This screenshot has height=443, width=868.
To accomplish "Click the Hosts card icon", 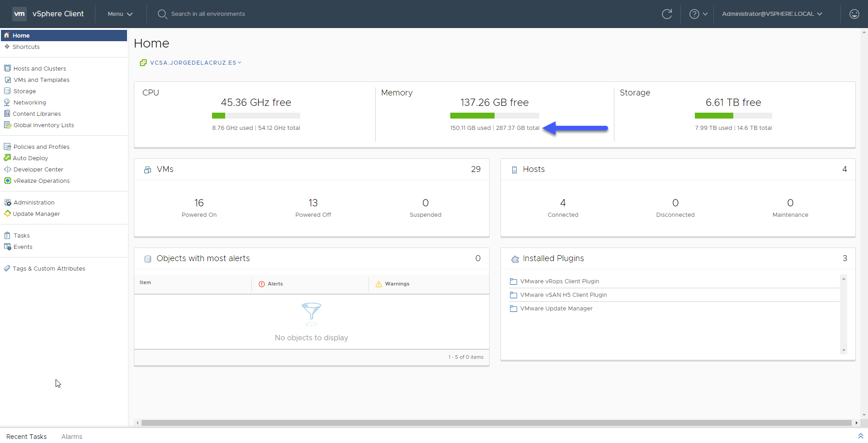I will (514, 170).
